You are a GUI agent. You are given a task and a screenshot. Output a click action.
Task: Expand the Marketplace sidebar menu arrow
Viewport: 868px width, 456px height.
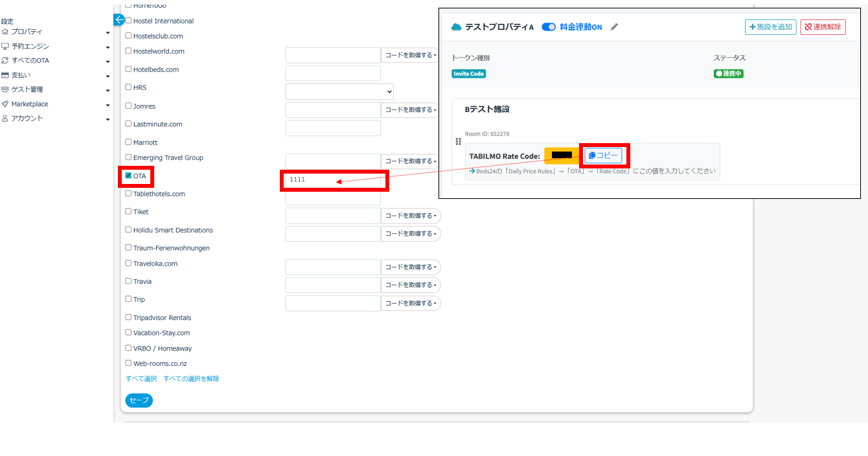point(108,104)
